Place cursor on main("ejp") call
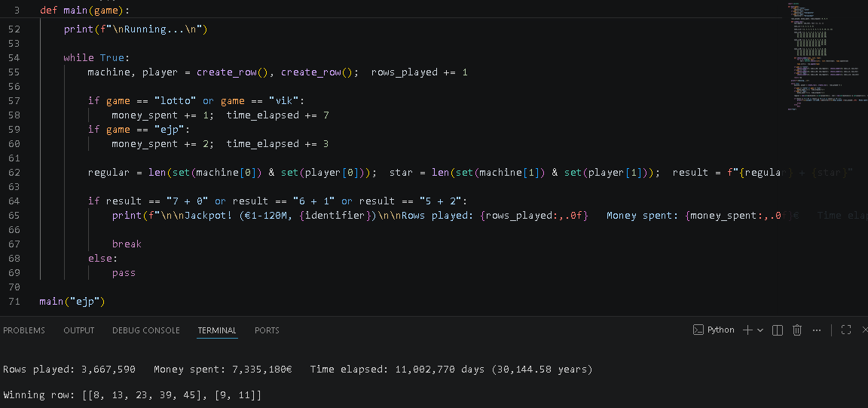Screen dimensions: 868x408 [x=72, y=302]
